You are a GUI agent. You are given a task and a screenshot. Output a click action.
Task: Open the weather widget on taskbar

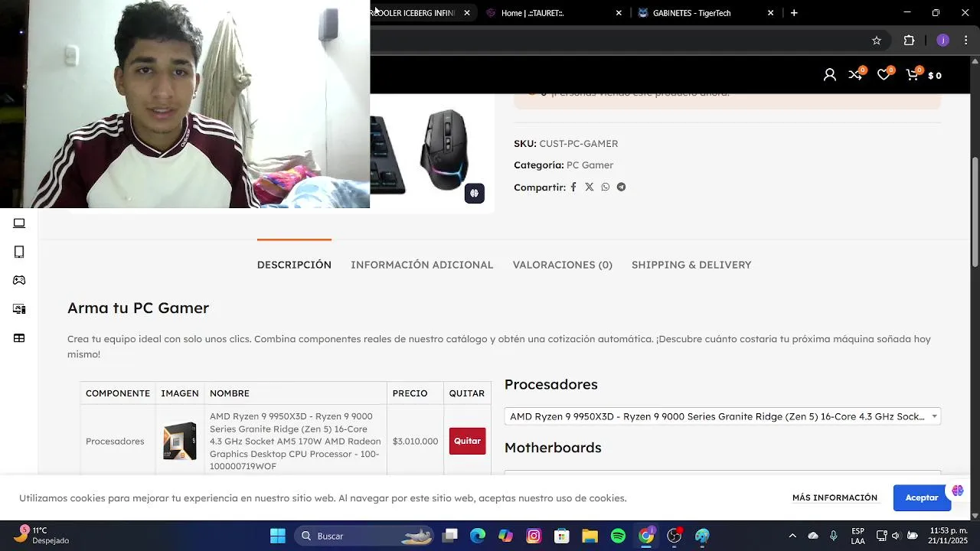43,536
